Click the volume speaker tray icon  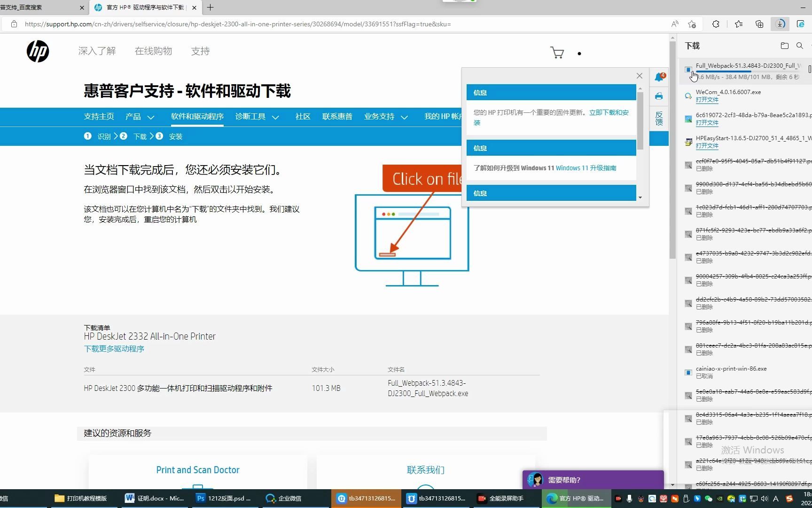point(765,499)
